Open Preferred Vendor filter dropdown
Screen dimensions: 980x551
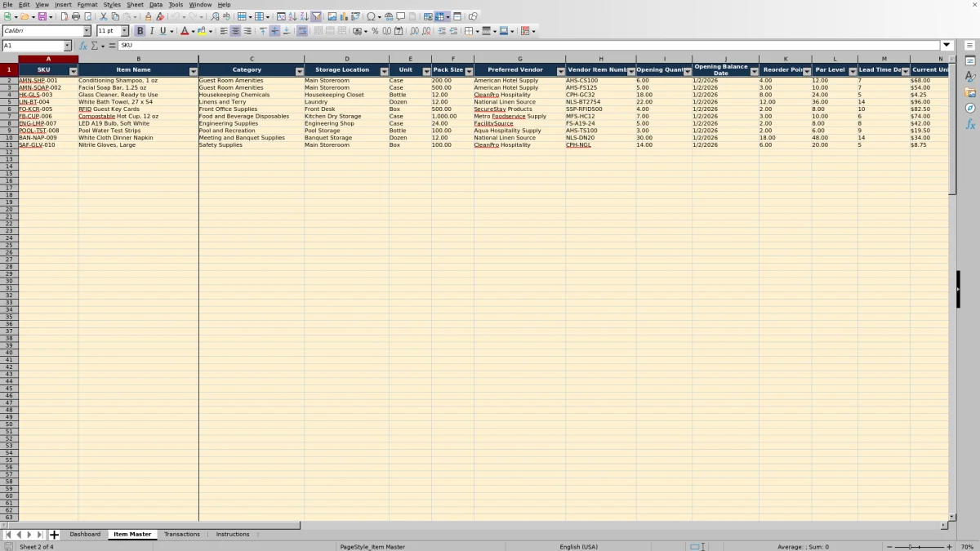(561, 72)
